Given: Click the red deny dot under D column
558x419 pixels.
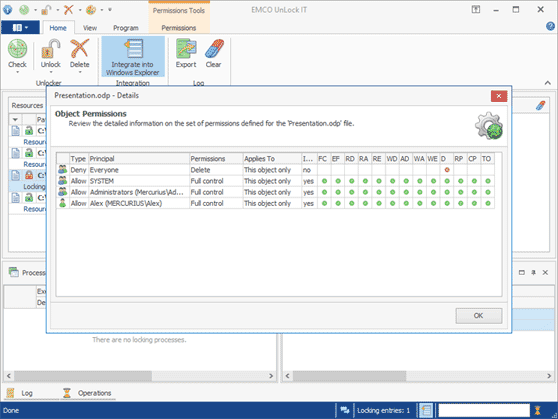Looking at the screenshot, I should click(x=447, y=170).
